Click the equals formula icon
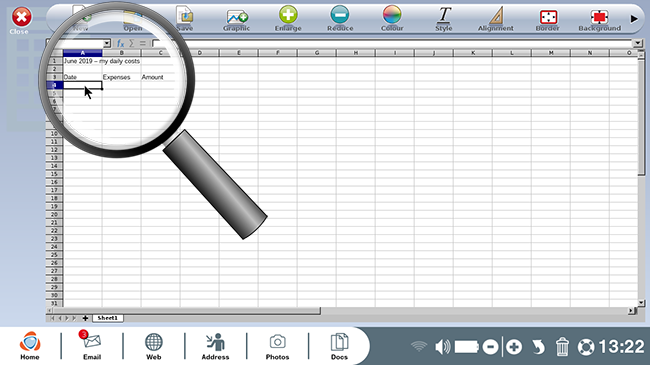Screen dimensions: 650x365 pos(143,43)
